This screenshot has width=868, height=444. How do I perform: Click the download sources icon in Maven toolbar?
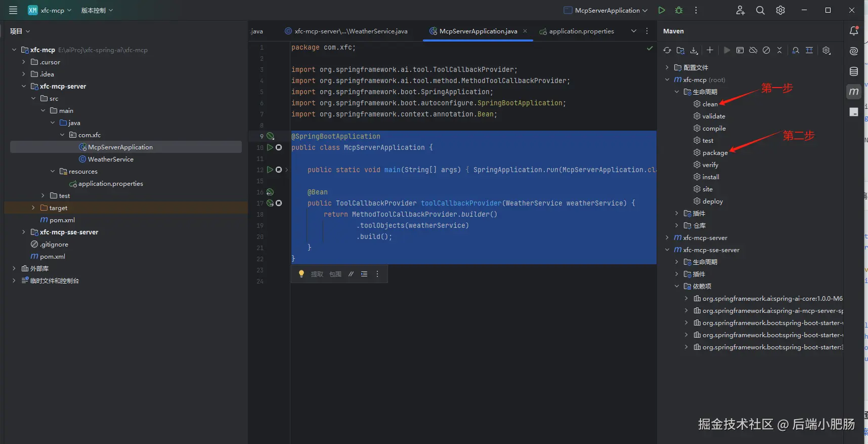pos(694,50)
